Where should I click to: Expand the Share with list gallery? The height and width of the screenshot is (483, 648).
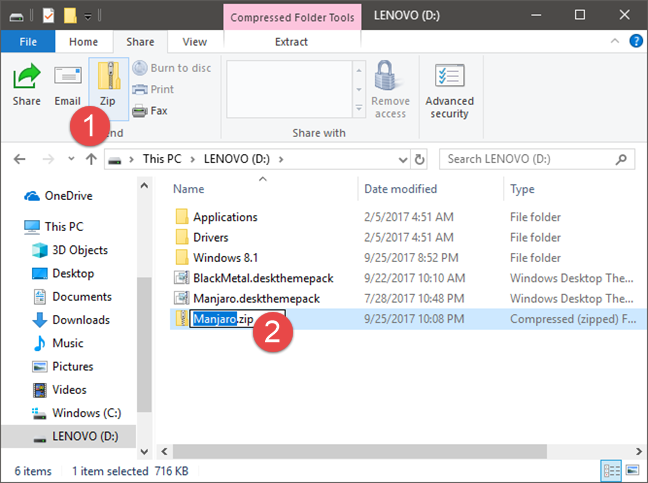(359, 108)
